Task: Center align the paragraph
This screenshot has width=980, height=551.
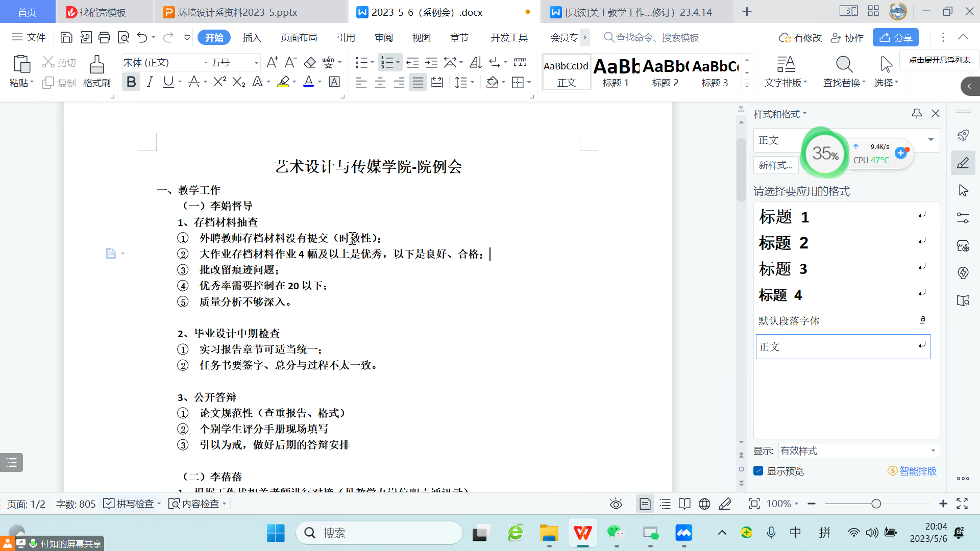Action: (380, 83)
